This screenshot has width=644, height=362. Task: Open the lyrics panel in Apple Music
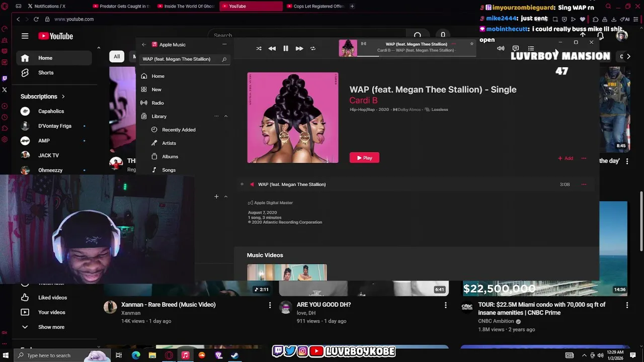point(516,48)
